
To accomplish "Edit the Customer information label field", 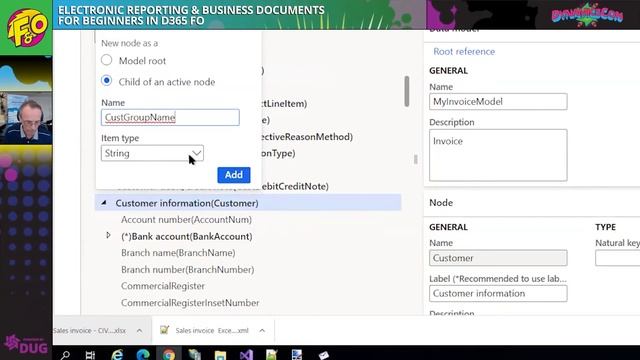I will point(498,293).
